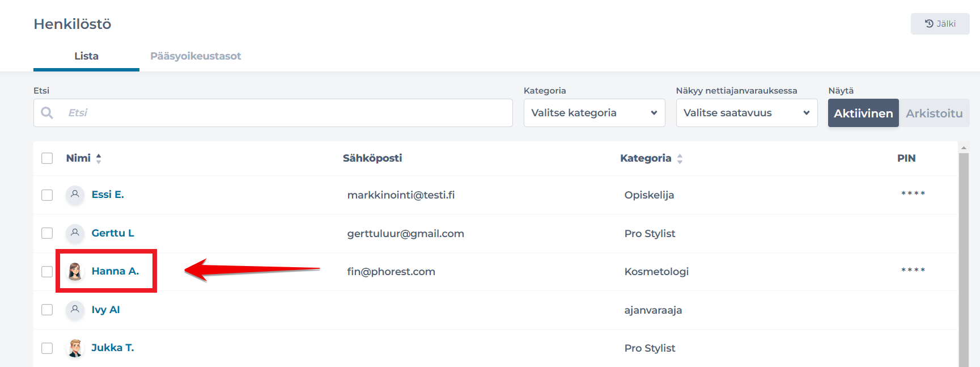Check the box next to Hanna A.
This screenshot has height=367, width=980.
pyautogui.click(x=47, y=272)
